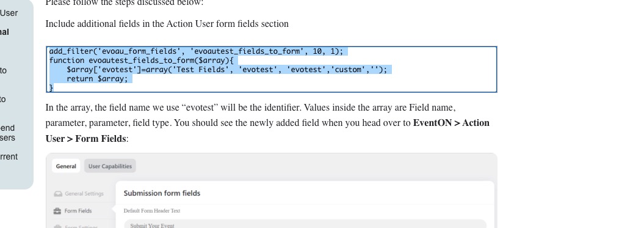Click bold 'User > Form Fields' text
The height and width of the screenshot is (228, 644).
(86, 139)
